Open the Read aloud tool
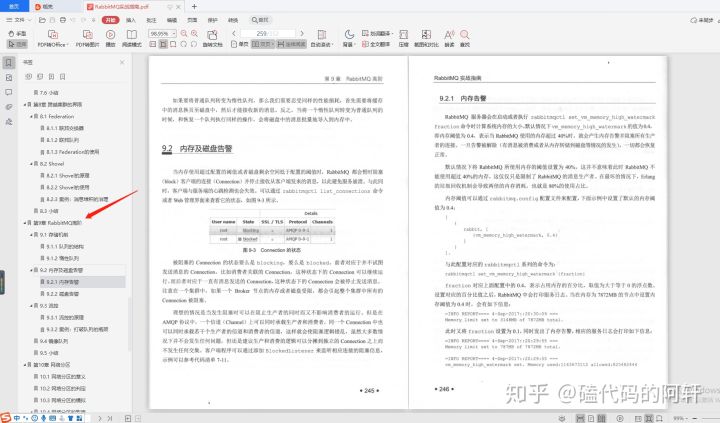Viewport: 720px width, 423px height. (x=450, y=39)
